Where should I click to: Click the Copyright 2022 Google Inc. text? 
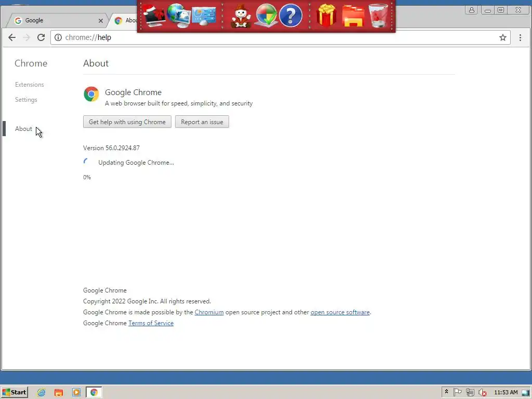pyautogui.click(x=147, y=301)
